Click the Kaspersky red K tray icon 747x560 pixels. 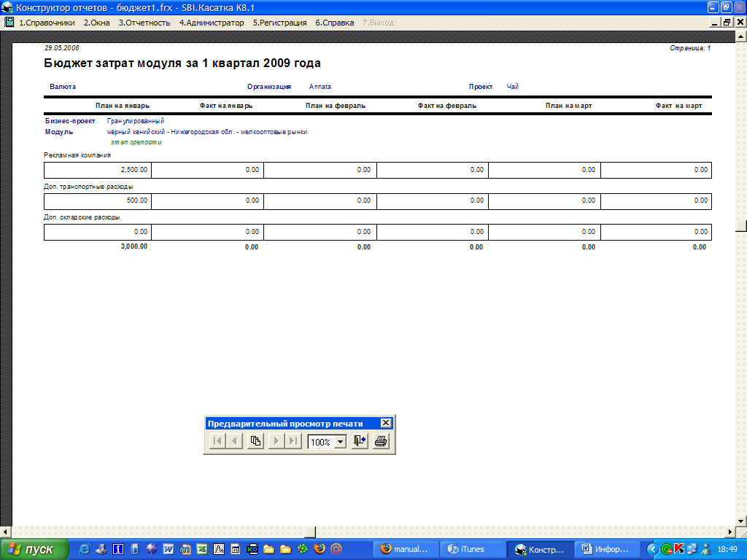679,549
